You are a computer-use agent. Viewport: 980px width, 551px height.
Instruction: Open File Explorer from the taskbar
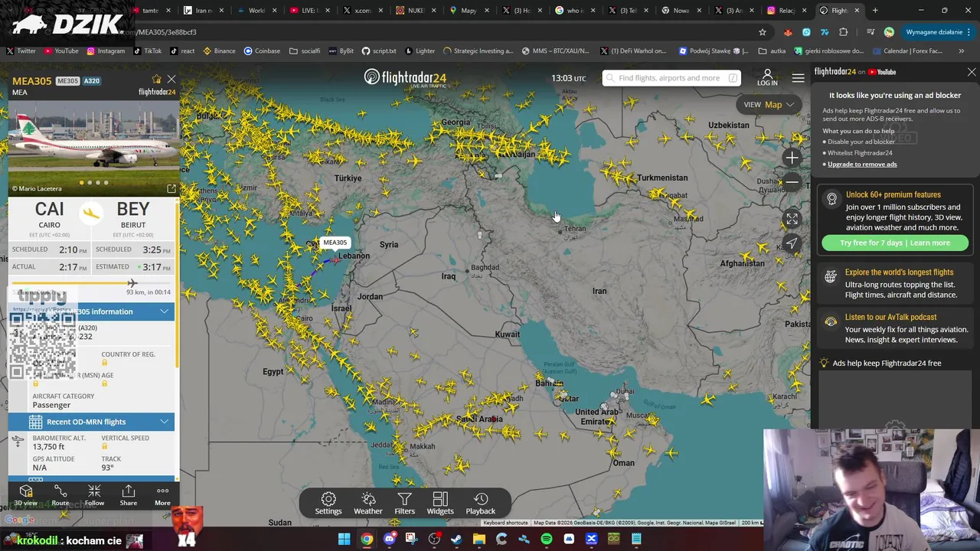click(479, 540)
